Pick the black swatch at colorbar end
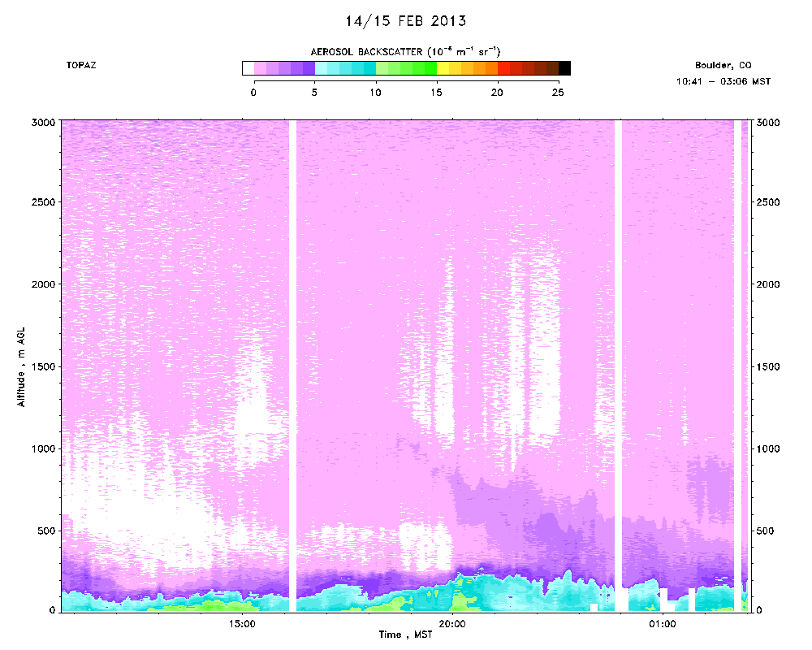 564,68
